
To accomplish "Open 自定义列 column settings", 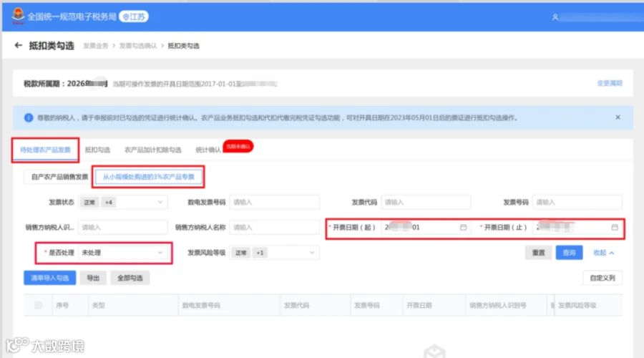I will coord(602,279).
